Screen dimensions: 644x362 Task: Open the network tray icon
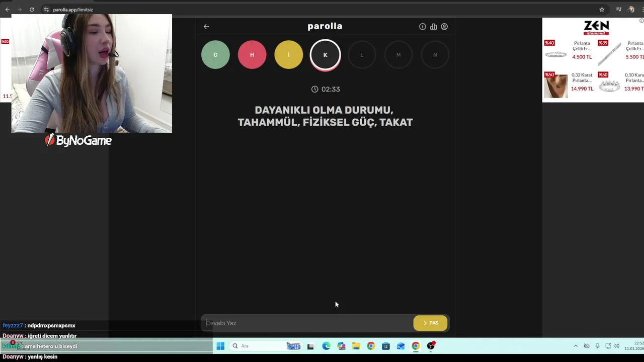pyautogui.click(x=608, y=346)
